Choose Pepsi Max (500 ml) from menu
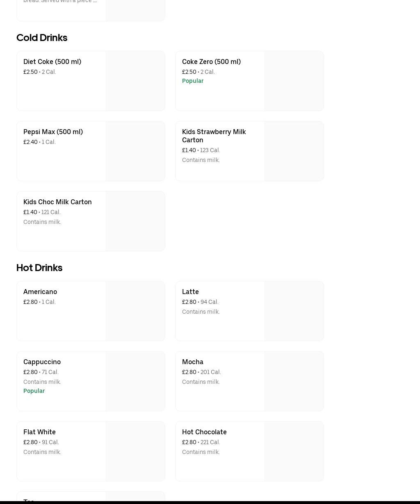 (53, 132)
